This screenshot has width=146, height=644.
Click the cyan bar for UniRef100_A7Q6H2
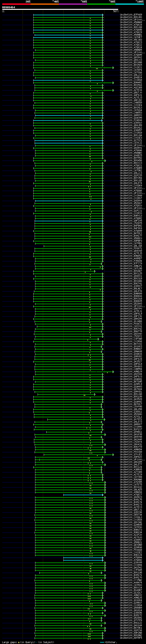(x=83, y=560)
